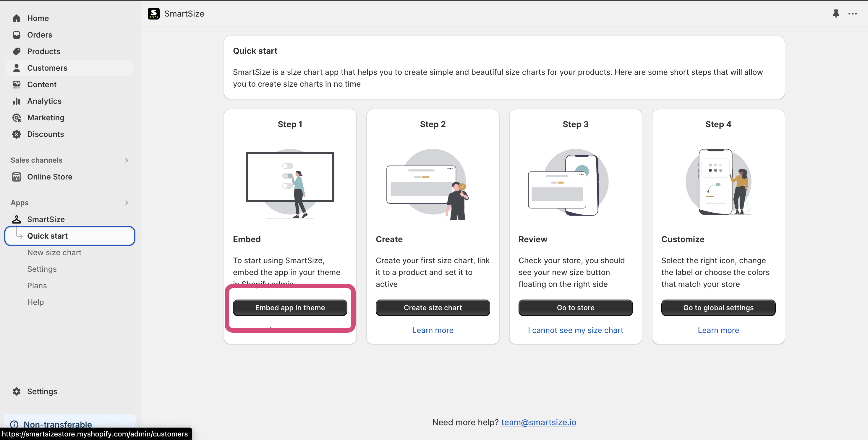Open New size chart sub-item

pos(54,252)
